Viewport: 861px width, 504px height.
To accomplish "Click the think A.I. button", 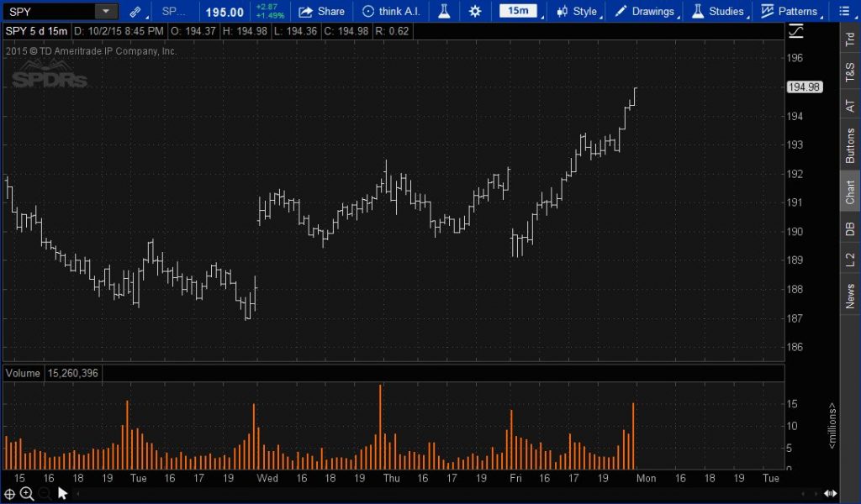I will 392,12.
